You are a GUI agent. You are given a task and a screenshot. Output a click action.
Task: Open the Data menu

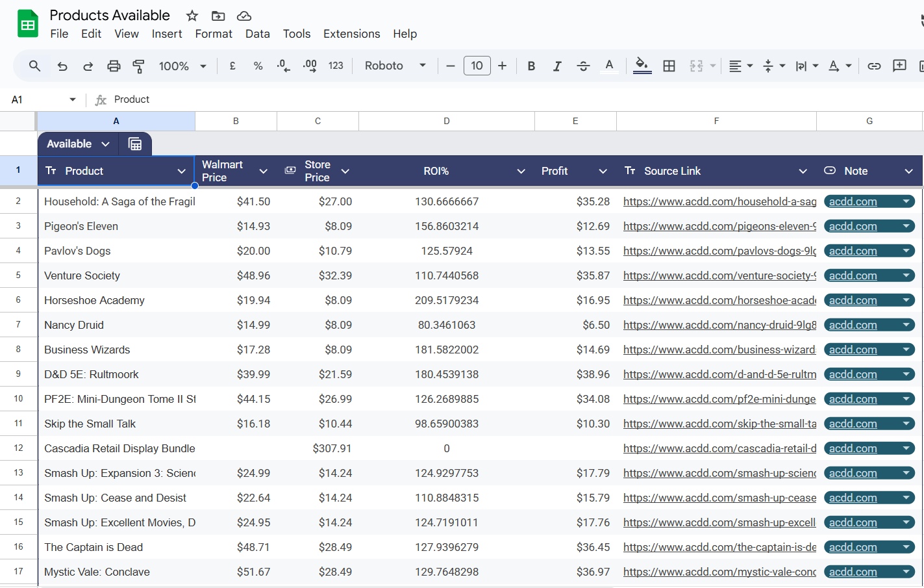[257, 34]
